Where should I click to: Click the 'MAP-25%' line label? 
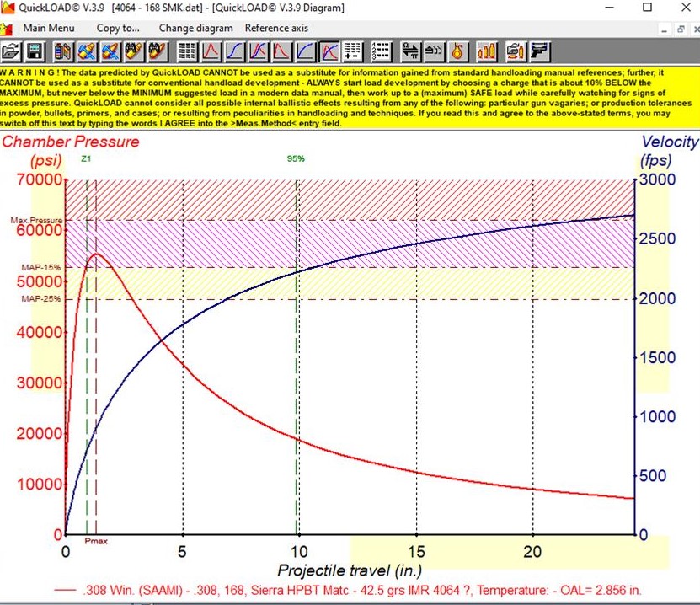click(x=41, y=298)
